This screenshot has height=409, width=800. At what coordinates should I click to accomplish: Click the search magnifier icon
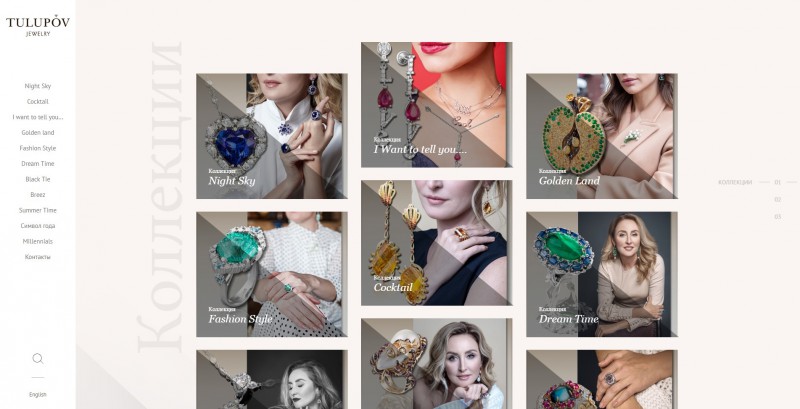pos(38,359)
